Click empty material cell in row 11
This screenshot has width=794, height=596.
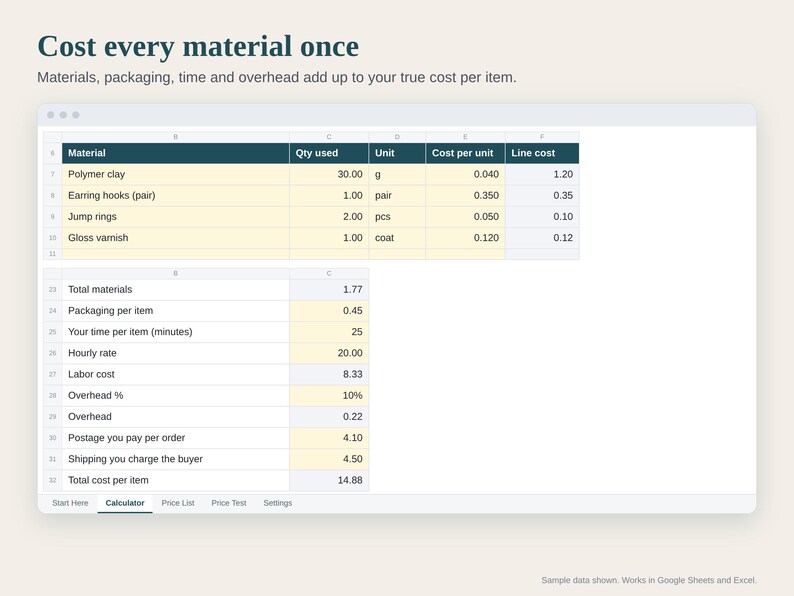point(175,254)
